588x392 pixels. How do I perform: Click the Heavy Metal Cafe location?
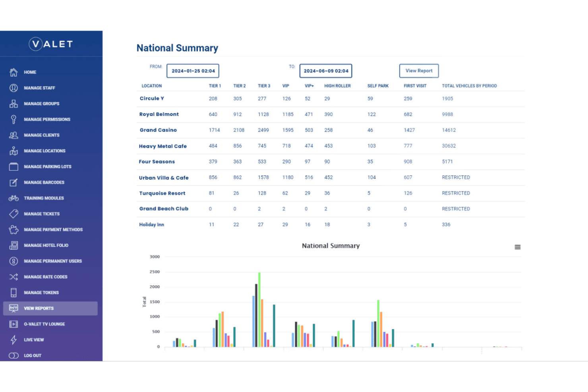(x=163, y=146)
